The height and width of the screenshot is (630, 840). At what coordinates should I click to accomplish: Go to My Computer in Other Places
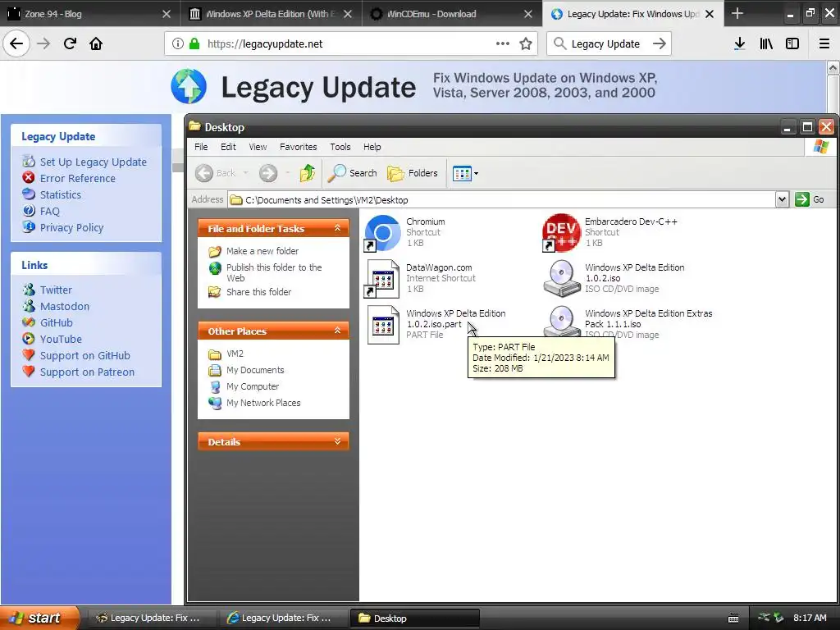[x=253, y=386]
